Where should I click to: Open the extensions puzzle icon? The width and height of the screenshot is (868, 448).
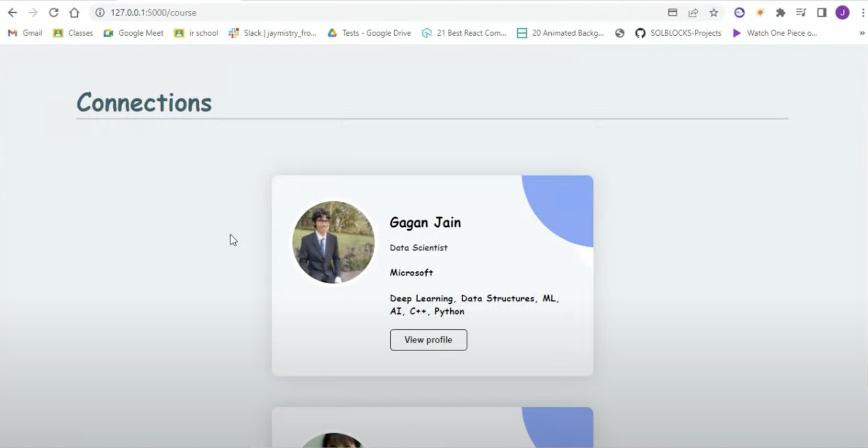pyautogui.click(x=781, y=13)
